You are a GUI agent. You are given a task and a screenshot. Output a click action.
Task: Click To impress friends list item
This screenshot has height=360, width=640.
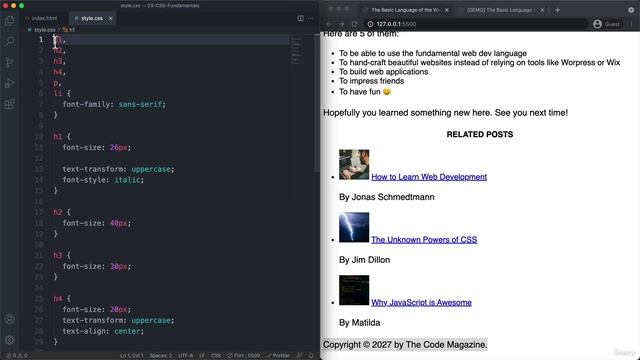371,81
